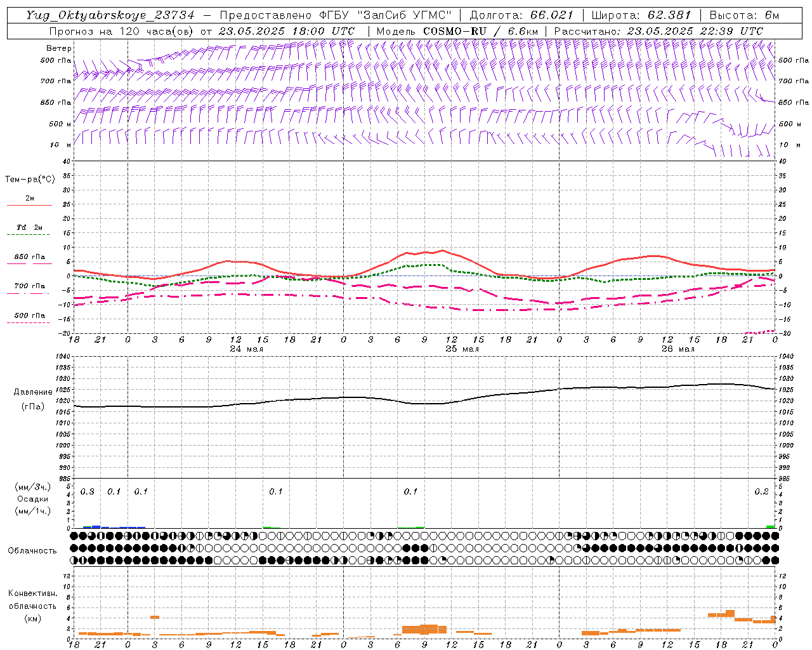Click the Рассчитано: 23.05.2025 22:39 UTC text
Screen dimensions: 812x650
[x=658, y=31]
